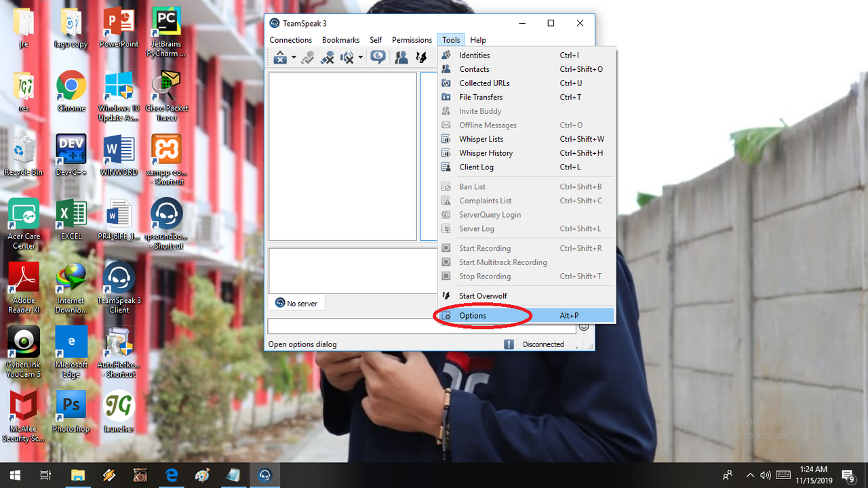Click the greyed Ban List menu entry
Screen dimensions: 868x488
526,186
